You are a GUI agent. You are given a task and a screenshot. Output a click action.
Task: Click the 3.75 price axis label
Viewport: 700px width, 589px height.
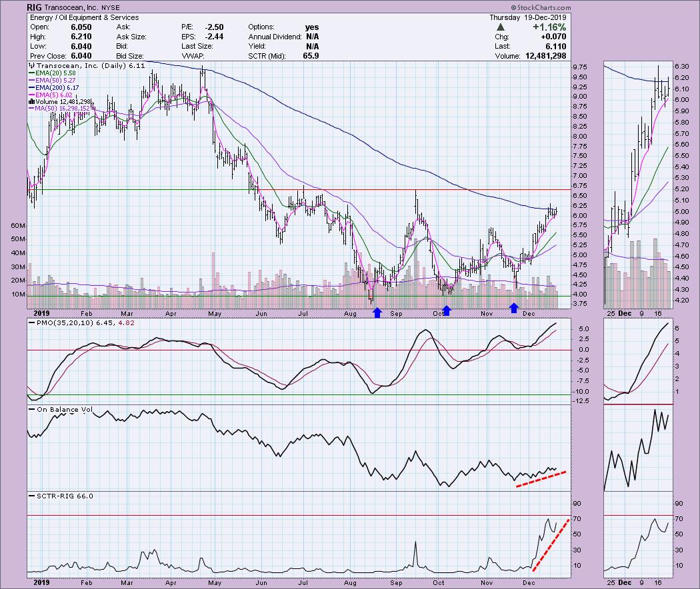click(580, 304)
